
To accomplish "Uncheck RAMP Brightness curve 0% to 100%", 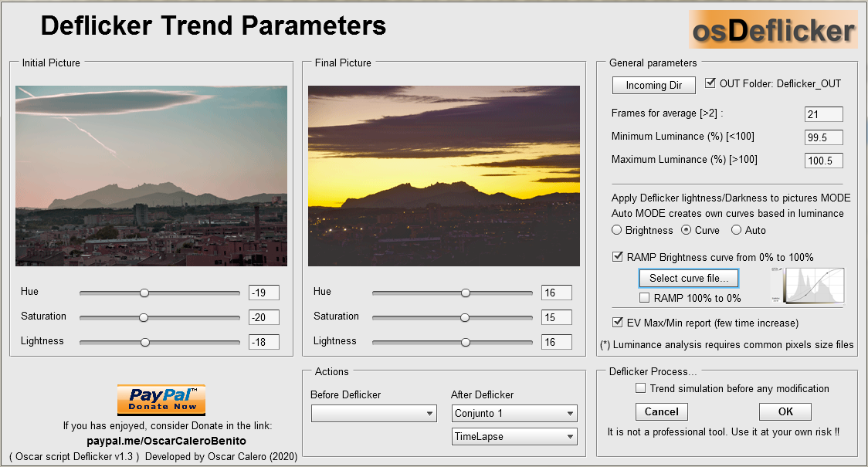I will 618,257.
